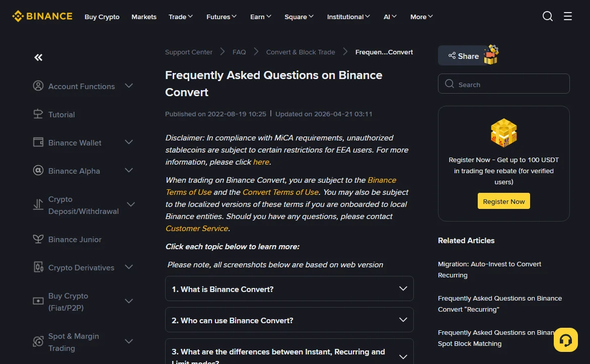Click the Register Now button
Image resolution: width=590 pixels, height=364 pixels.
tap(503, 201)
